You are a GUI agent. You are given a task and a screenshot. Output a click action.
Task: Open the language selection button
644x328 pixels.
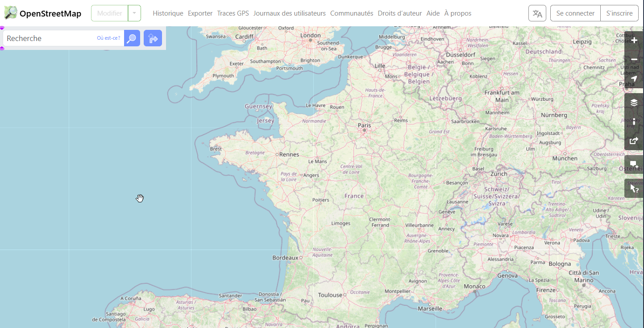click(x=537, y=13)
